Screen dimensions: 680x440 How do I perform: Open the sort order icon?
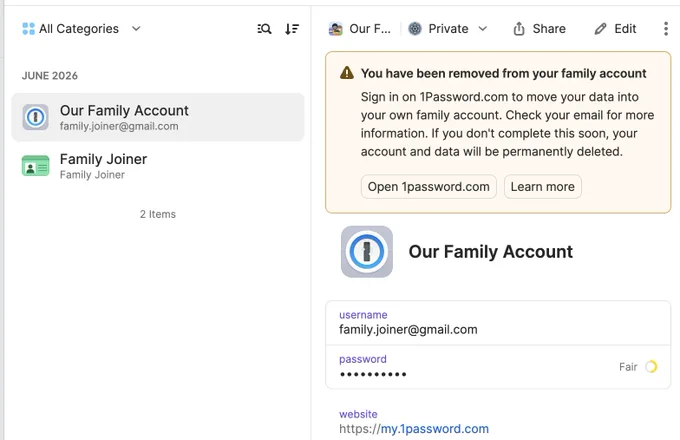pos(292,29)
